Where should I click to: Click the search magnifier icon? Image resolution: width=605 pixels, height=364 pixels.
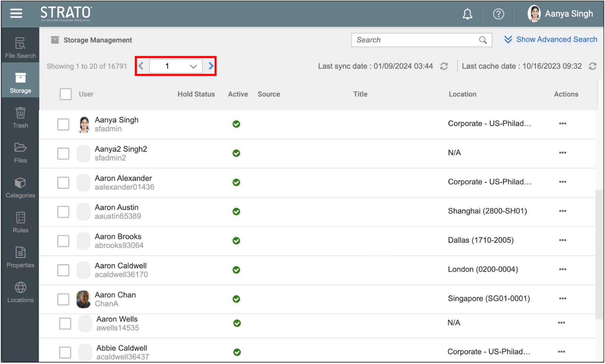point(483,40)
